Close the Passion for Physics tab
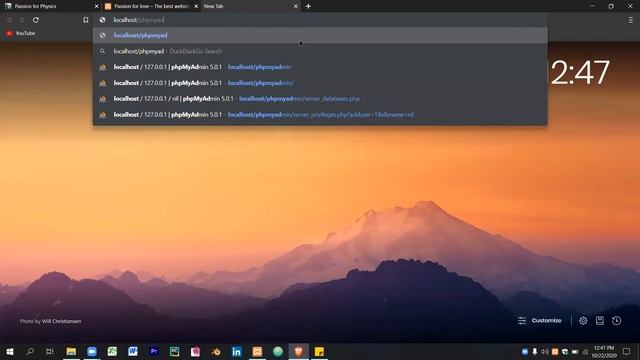The width and height of the screenshot is (640, 360). [x=96, y=6]
